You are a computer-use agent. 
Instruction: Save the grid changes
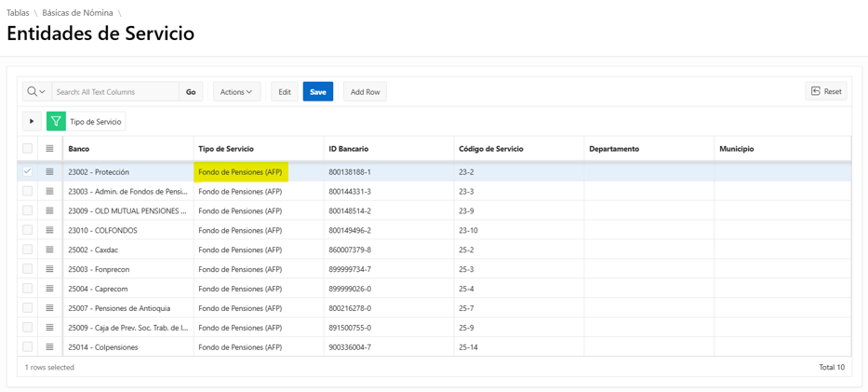point(318,92)
